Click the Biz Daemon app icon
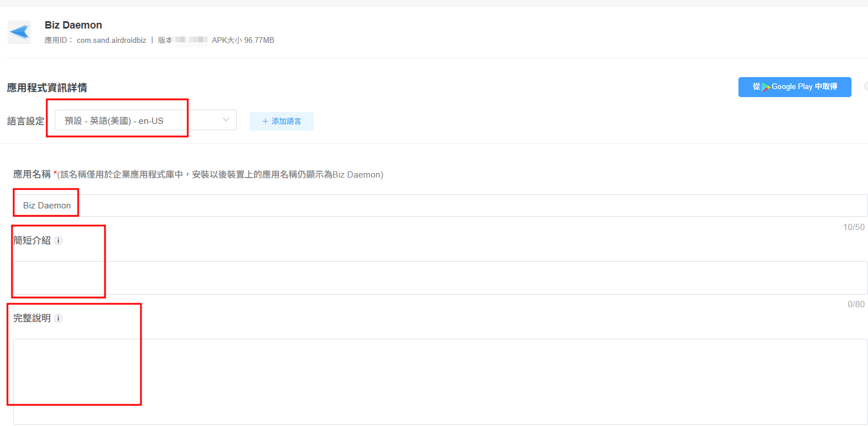Screen dimensions: 868x426 click(19, 32)
